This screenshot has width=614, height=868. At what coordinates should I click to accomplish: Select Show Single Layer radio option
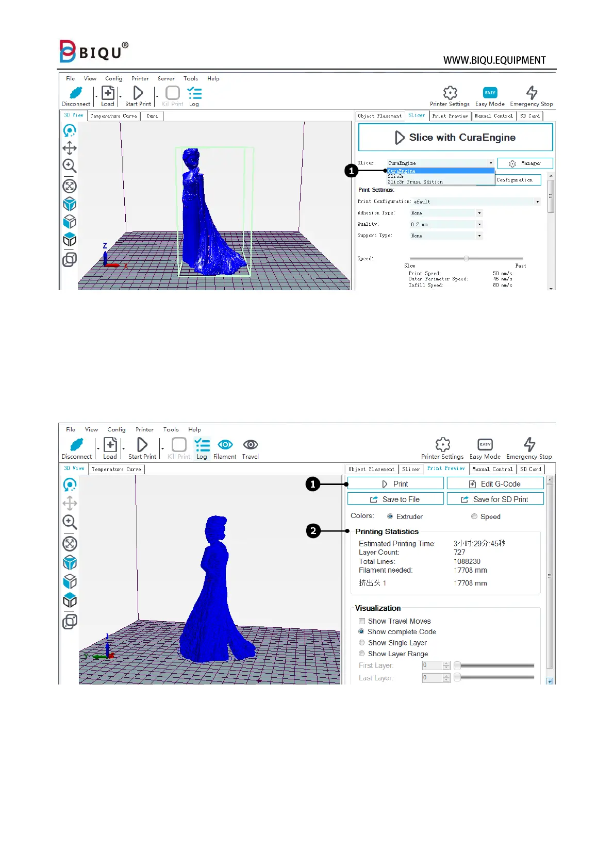click(x=361, y=643)
